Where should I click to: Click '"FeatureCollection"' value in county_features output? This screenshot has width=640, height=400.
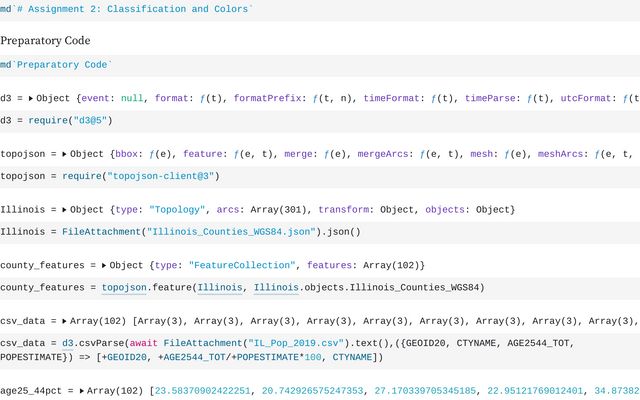pos(242,265)
